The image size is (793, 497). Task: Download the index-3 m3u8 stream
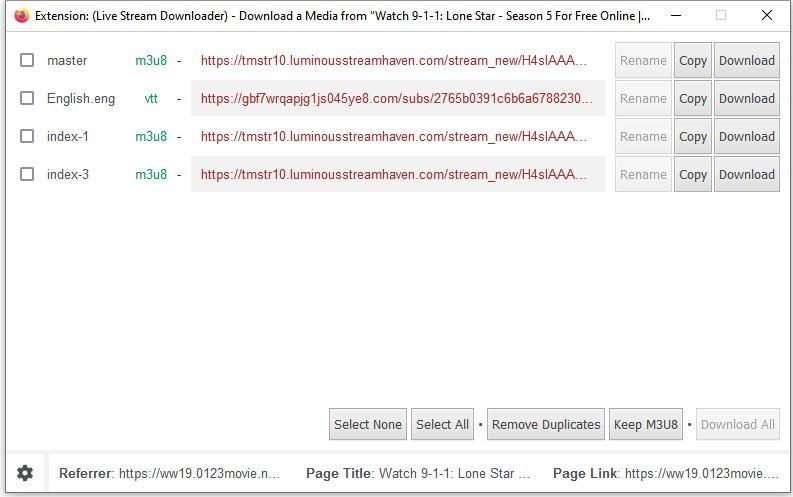coord(746,174)
